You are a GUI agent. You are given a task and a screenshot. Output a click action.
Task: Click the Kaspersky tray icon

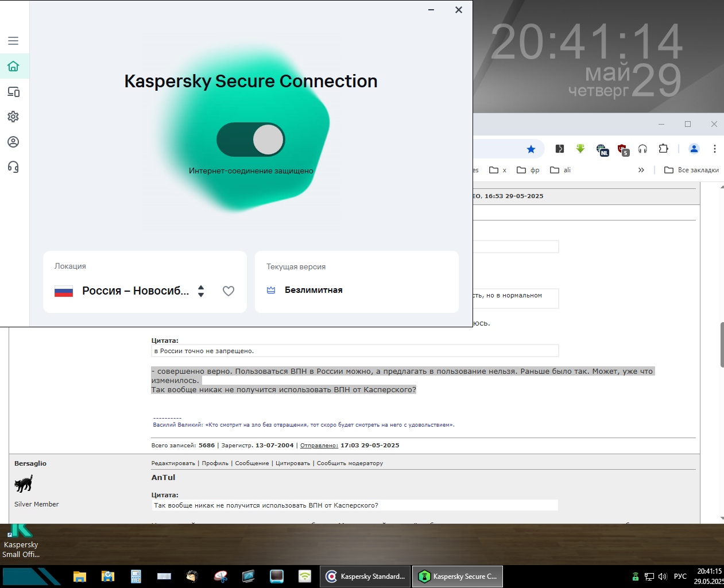point(635,577)
